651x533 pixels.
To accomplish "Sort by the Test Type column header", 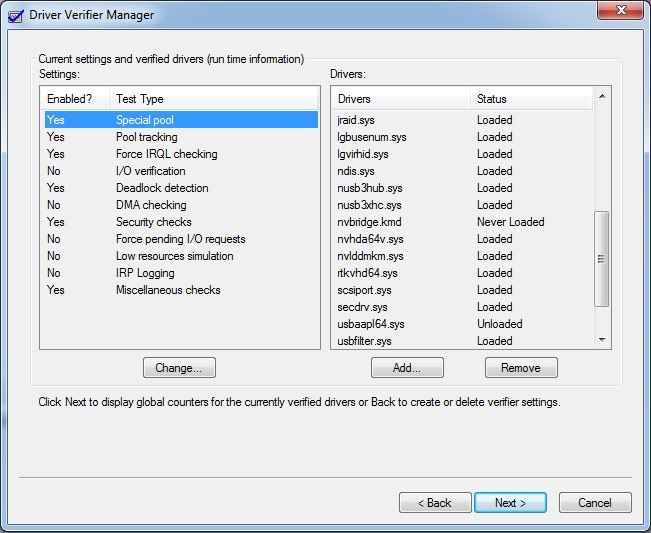I will click(x=214, y=99).
